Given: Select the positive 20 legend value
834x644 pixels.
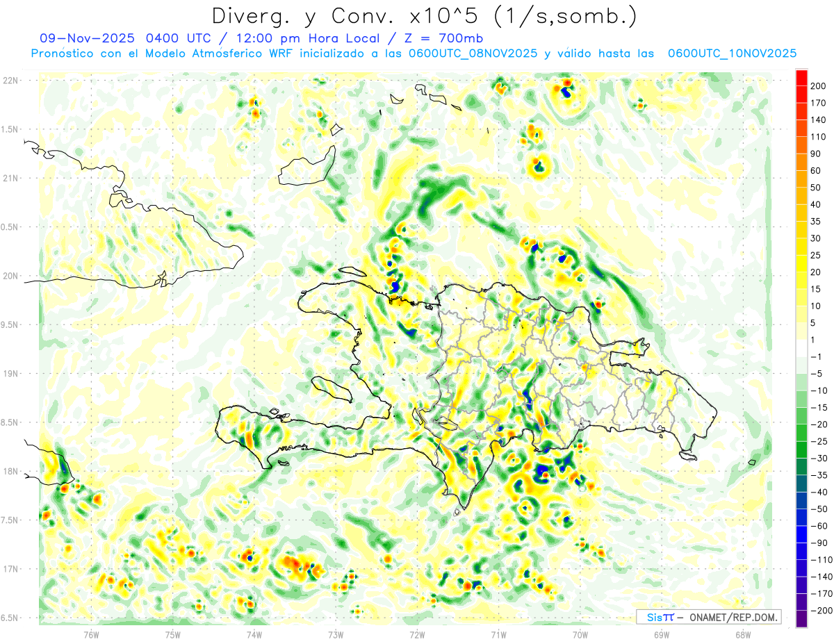Looking at the screenshot, I should click(816, 272).
